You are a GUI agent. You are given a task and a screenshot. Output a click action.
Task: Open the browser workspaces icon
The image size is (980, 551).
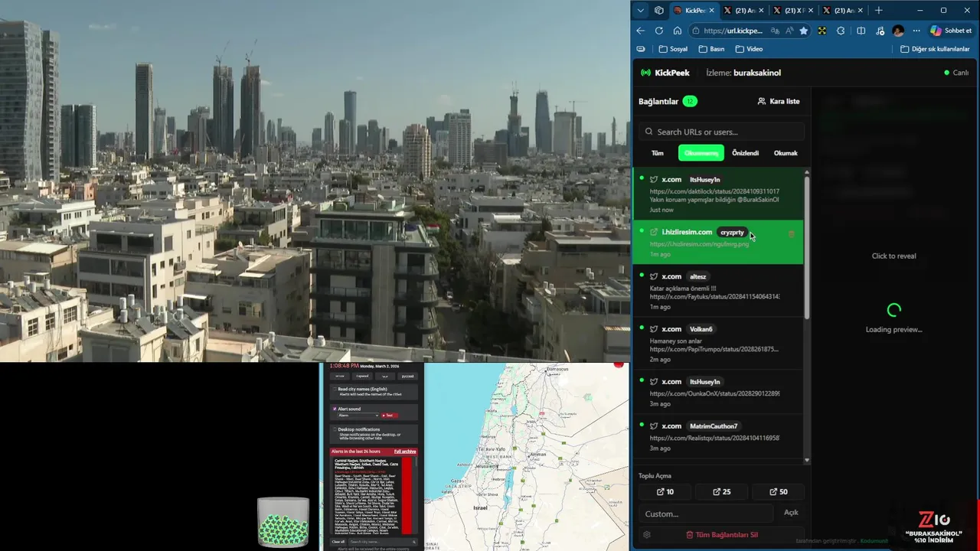click(659, 11)
